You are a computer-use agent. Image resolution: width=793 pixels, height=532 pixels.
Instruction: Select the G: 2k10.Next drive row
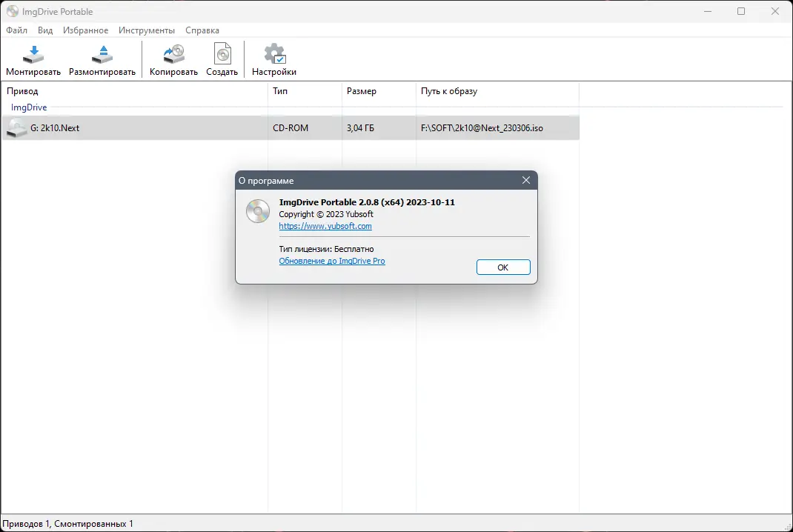point(291,128)
